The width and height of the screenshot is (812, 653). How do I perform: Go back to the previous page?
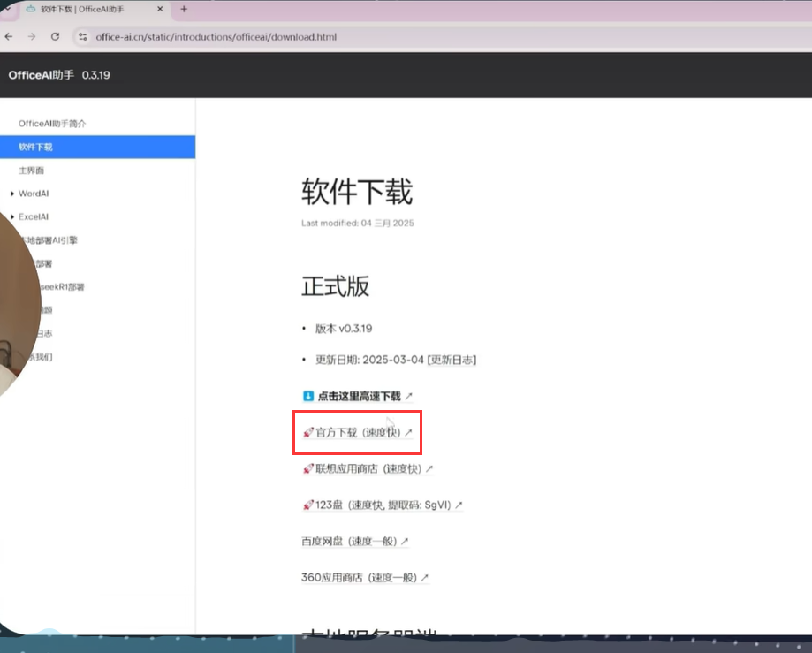coord(9,37)
